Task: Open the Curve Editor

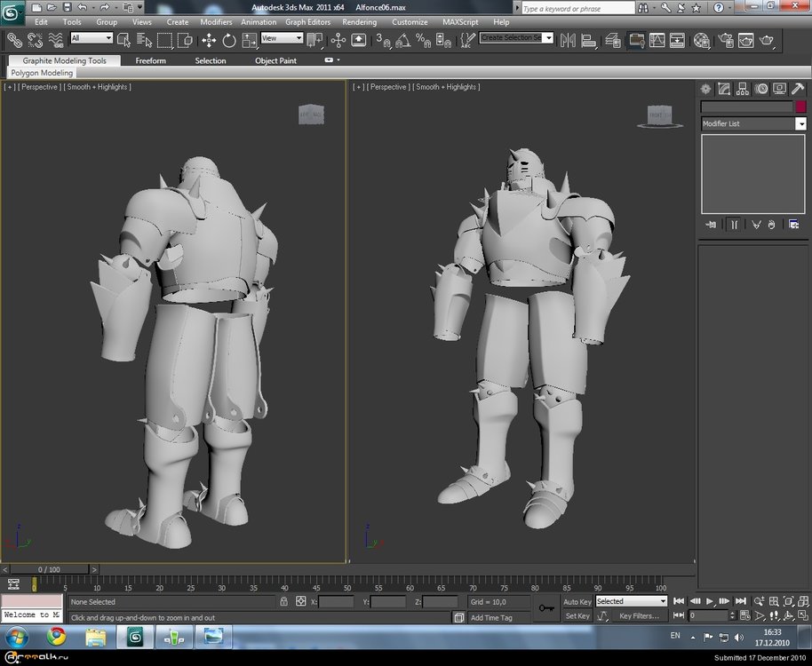Action: 657,40
